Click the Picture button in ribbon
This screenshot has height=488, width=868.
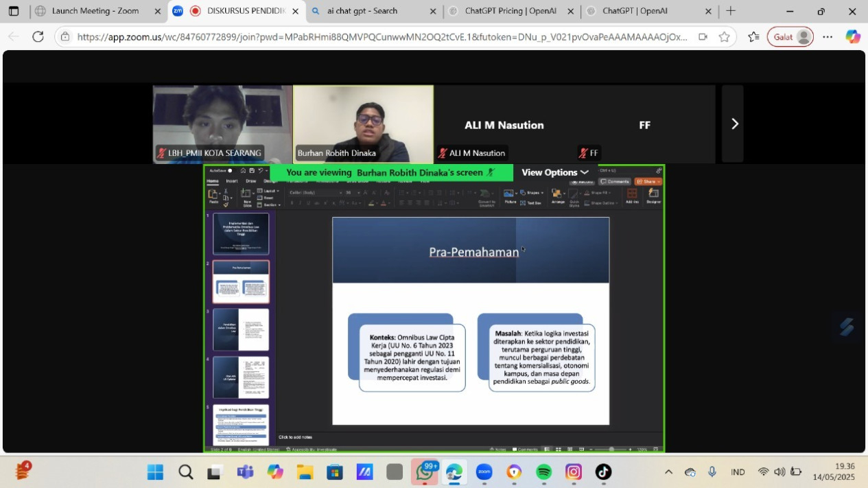[511, 197]
